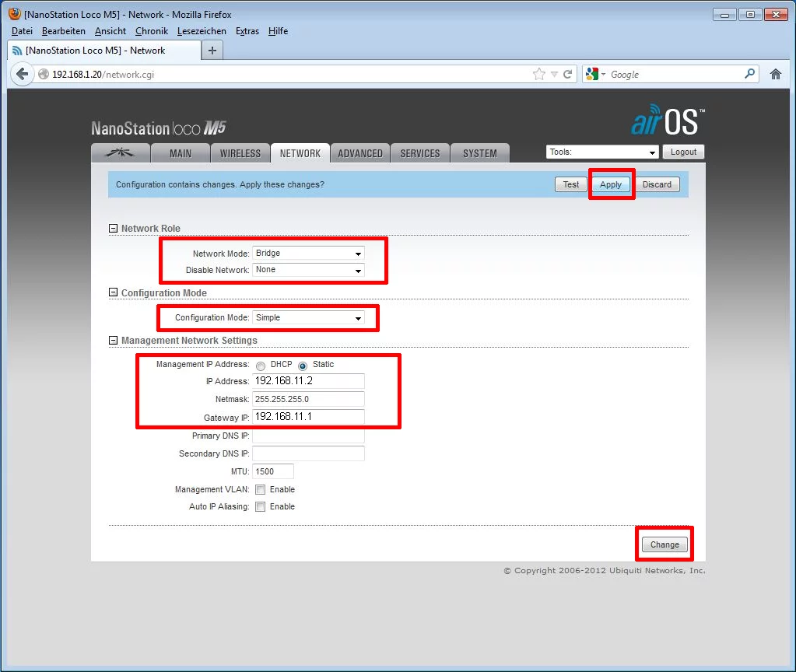Open the Extras menu
This screenshot has width=796, height=672.
(x=247, y=31)
